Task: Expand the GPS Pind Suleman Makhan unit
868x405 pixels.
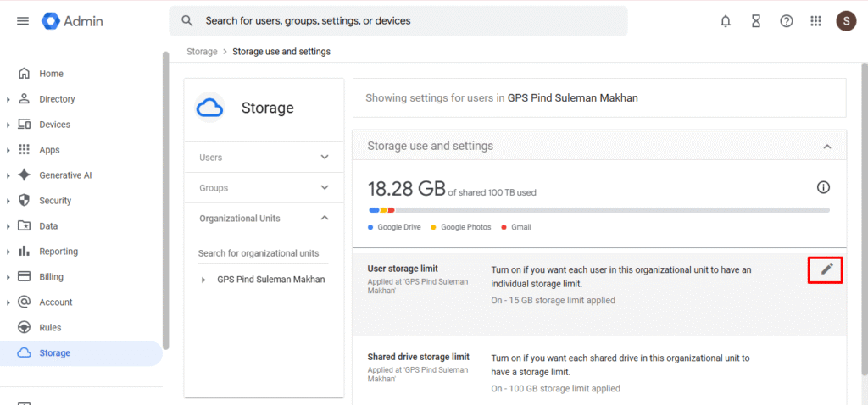Action: tap(203, 280)
